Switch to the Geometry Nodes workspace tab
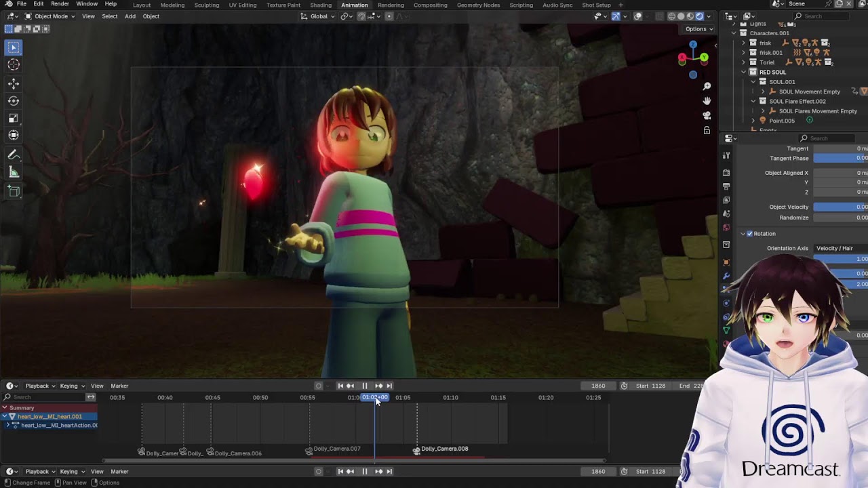868x488 pixels. tap(478, 5)
